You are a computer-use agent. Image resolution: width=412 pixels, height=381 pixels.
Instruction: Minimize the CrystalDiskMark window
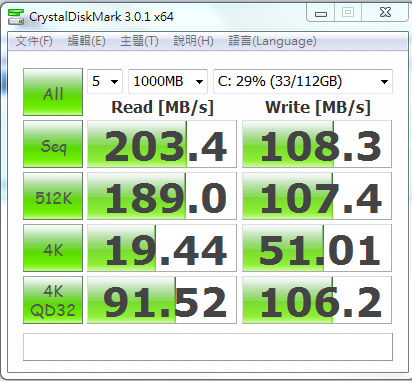click(321, 13)
